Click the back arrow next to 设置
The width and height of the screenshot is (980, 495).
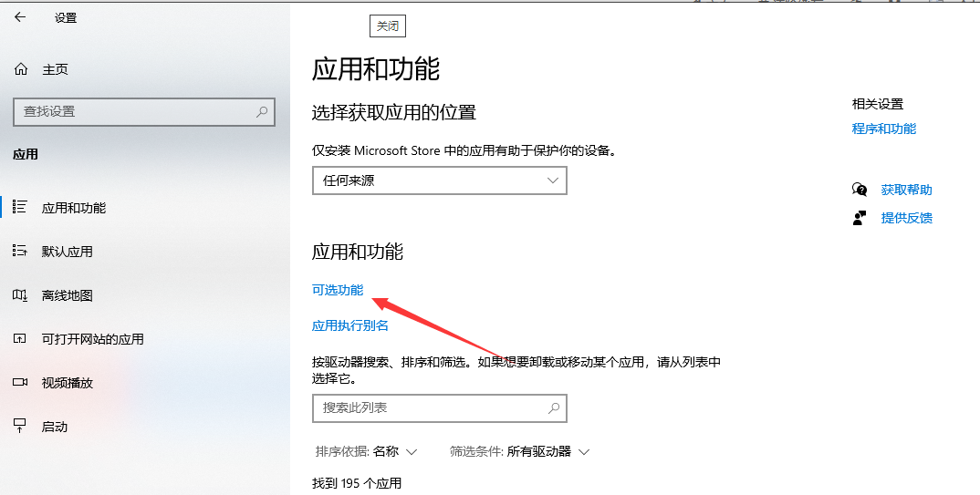coord(20,17)
